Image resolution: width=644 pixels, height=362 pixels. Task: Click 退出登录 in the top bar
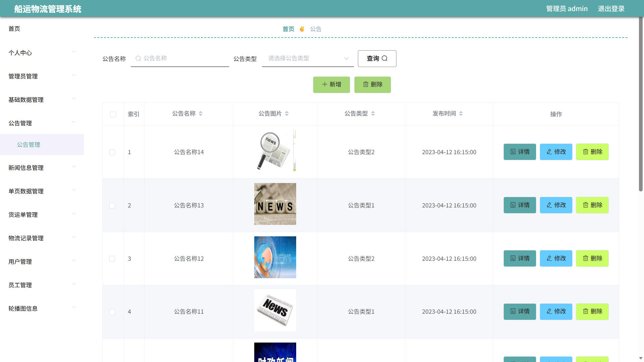[611, 9]
